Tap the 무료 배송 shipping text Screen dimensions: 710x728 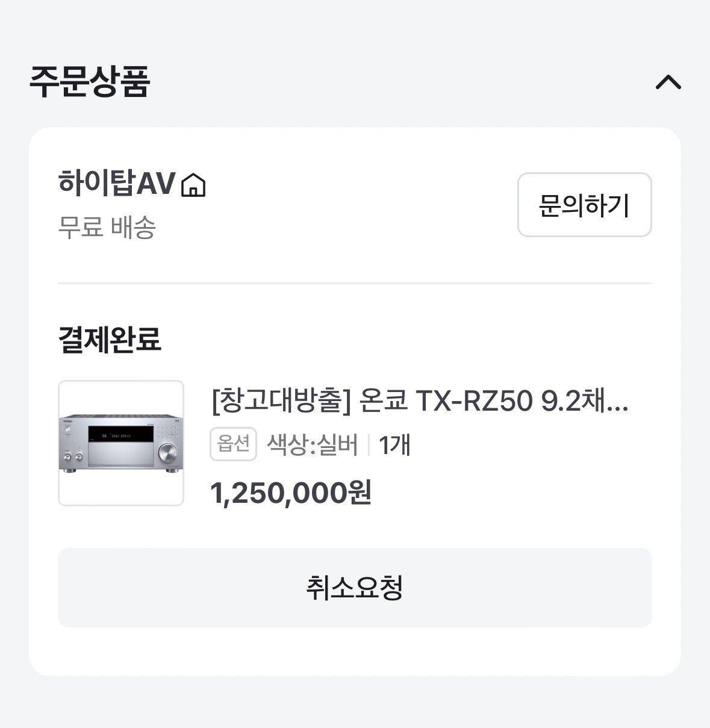(x=107, y=228)
